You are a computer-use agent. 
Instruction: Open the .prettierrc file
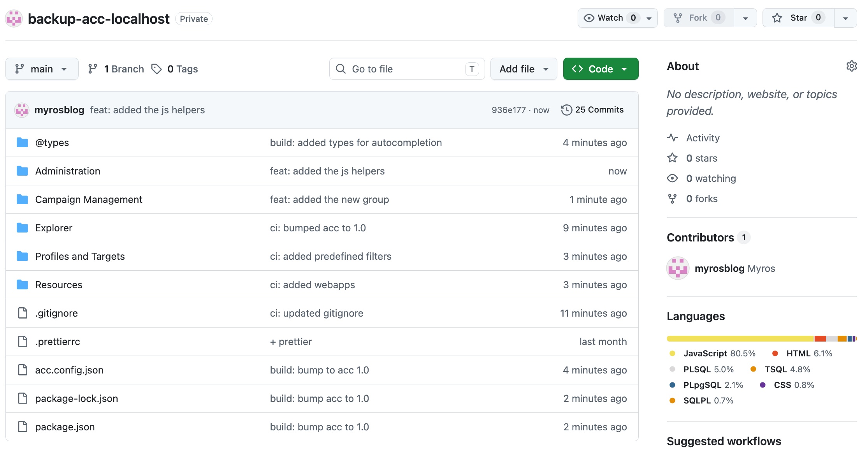click(x=58, y=342)
